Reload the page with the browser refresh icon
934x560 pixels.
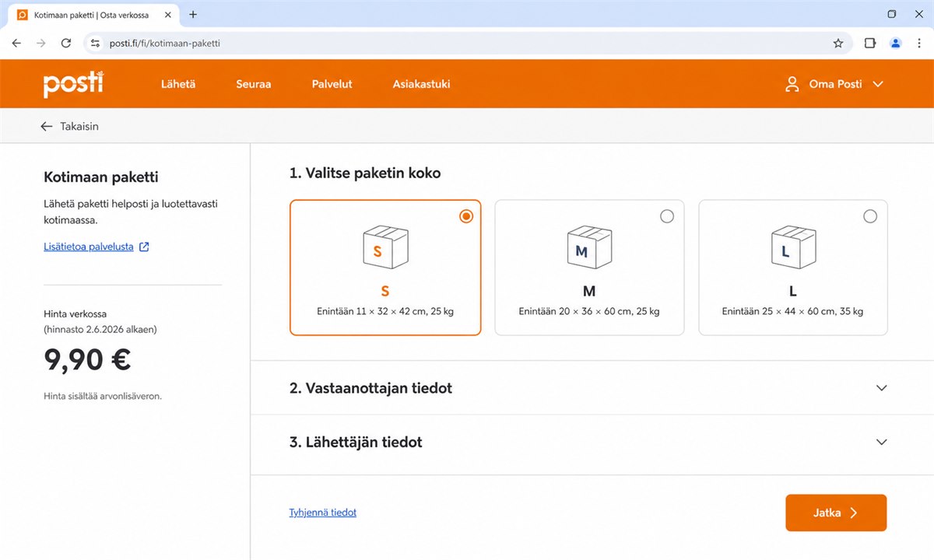(66, 44)
